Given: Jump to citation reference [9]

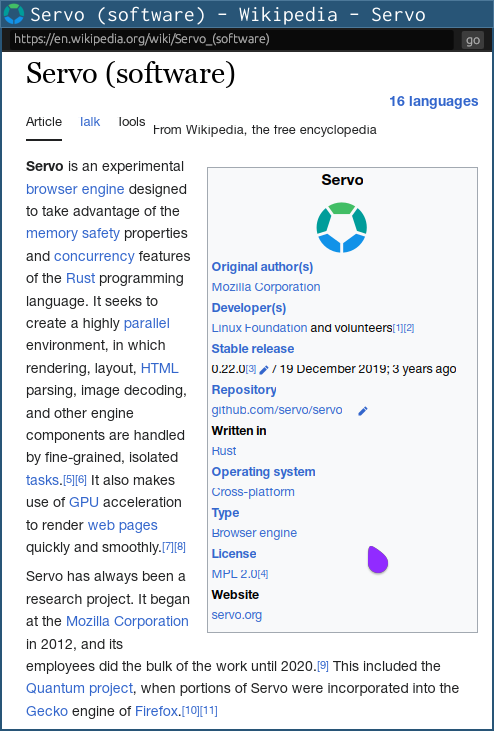Looking at the screenshot, I should click(323, 667).
